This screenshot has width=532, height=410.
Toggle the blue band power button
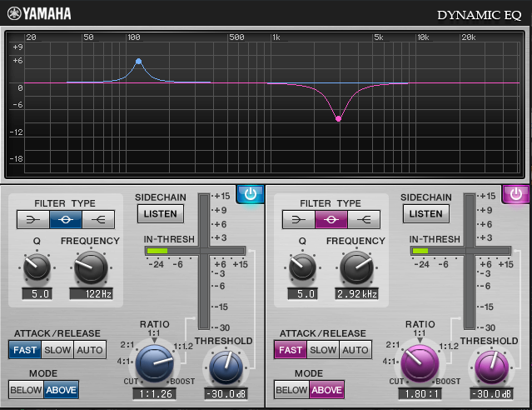coord(251,194)
